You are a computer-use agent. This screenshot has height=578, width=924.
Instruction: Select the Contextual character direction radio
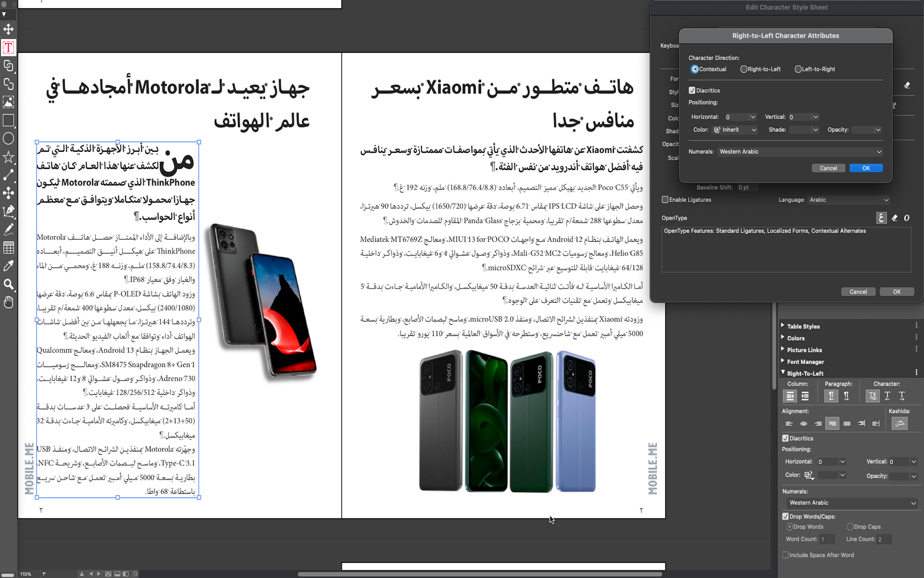pos(695,69)
